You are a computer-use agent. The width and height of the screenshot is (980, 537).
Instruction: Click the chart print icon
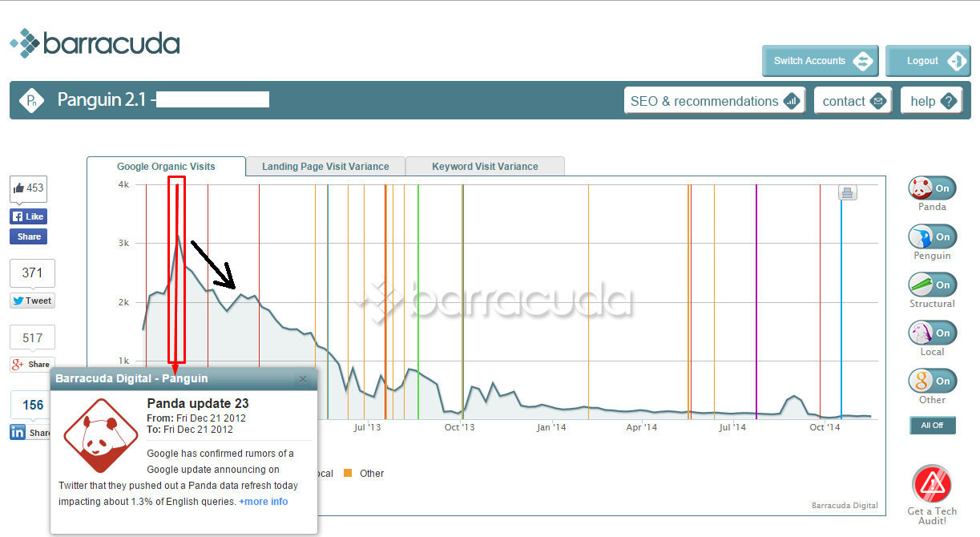point(848,192)
